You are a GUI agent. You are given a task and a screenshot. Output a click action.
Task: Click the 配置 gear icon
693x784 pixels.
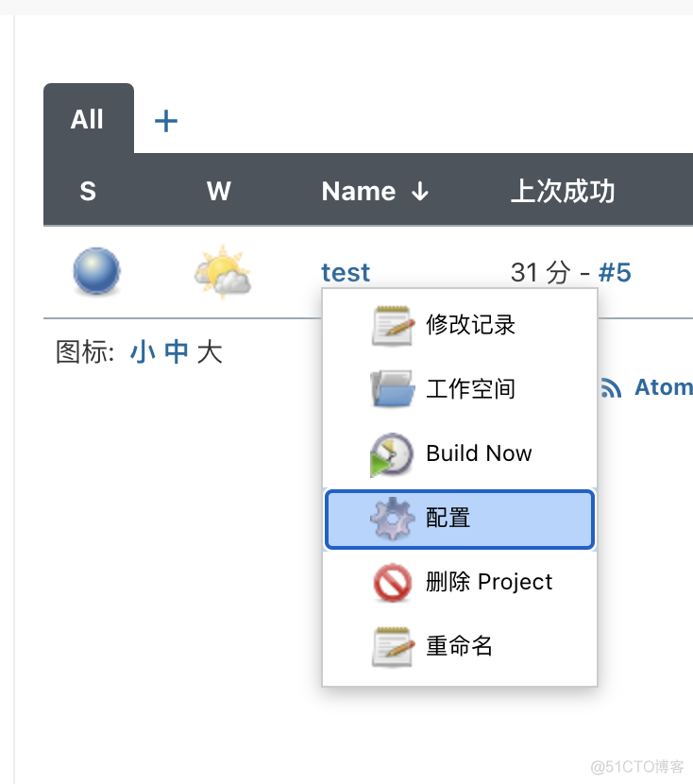tap(391, 519)
